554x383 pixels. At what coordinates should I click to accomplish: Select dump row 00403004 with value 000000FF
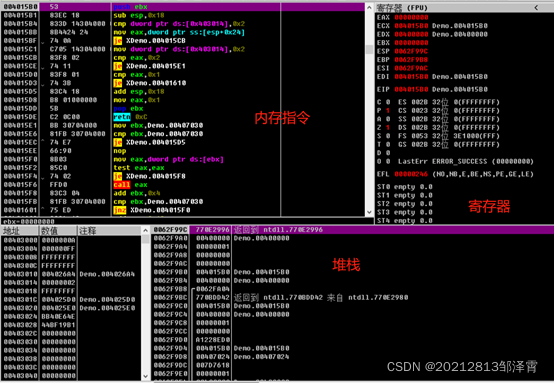[71, 249]
